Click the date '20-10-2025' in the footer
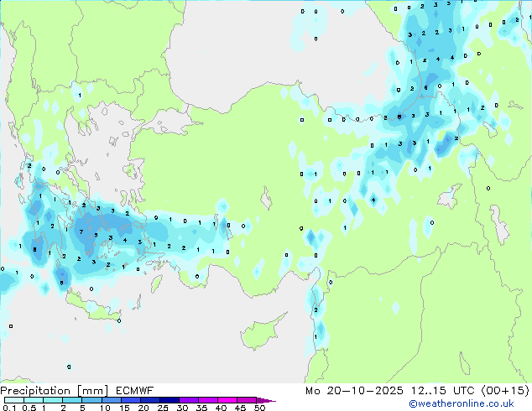The height and width of the screenshot is (411, 532). point(365,391)
